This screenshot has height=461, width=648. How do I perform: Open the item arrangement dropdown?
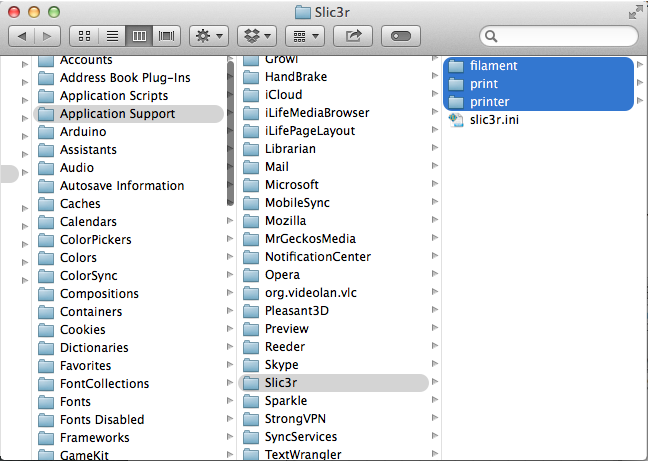tap(305, 36)
